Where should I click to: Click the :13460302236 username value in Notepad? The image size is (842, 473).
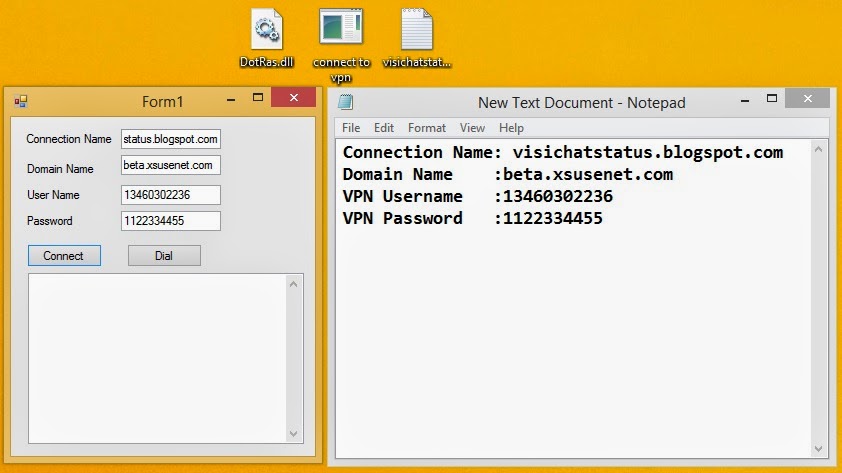point(553,197)
